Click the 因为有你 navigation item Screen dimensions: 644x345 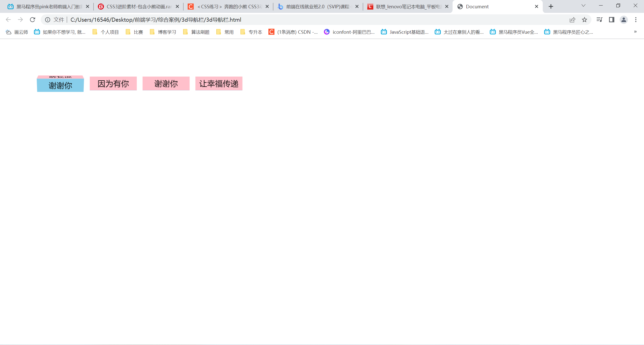coord(113,84)
